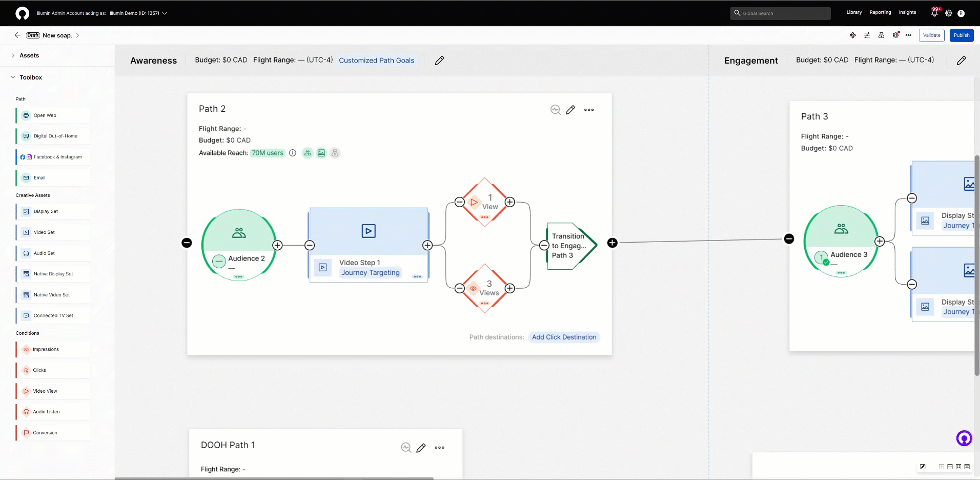Open the sliders settings icon in toolbar
The height and width of the screenshot is (480, 980).
(x=867, y=35)
